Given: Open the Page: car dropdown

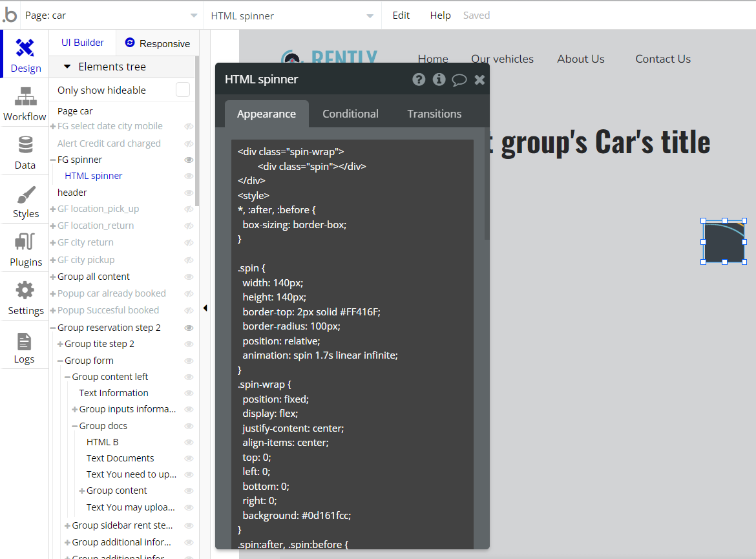Looking at the screenshot, I should 111,16.
